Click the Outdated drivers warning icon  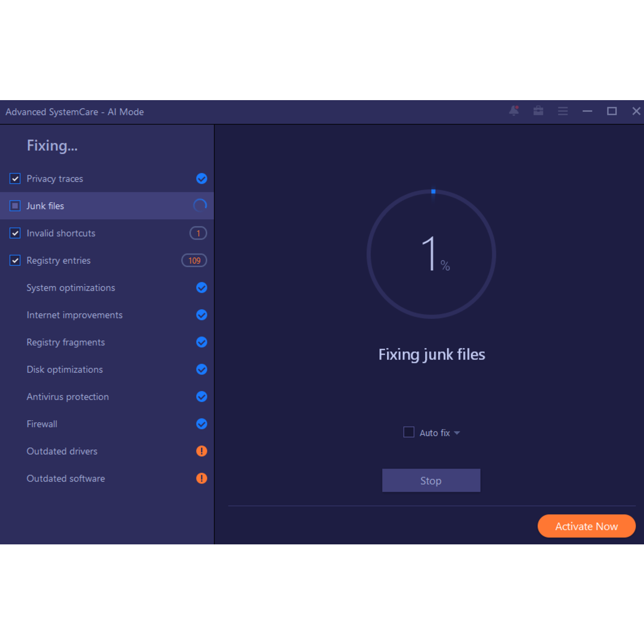pyautogui.click(x=201, y=451)
